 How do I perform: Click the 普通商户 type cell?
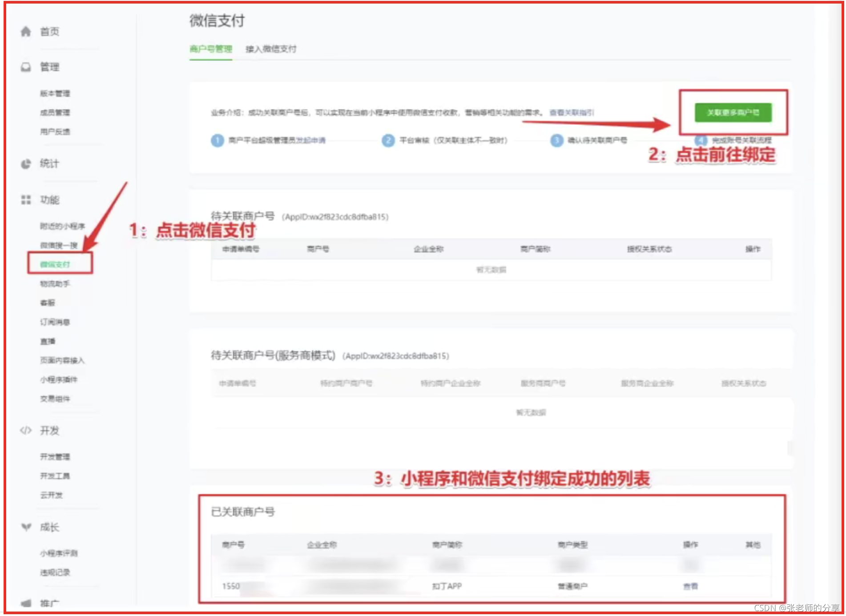(573, 586)
